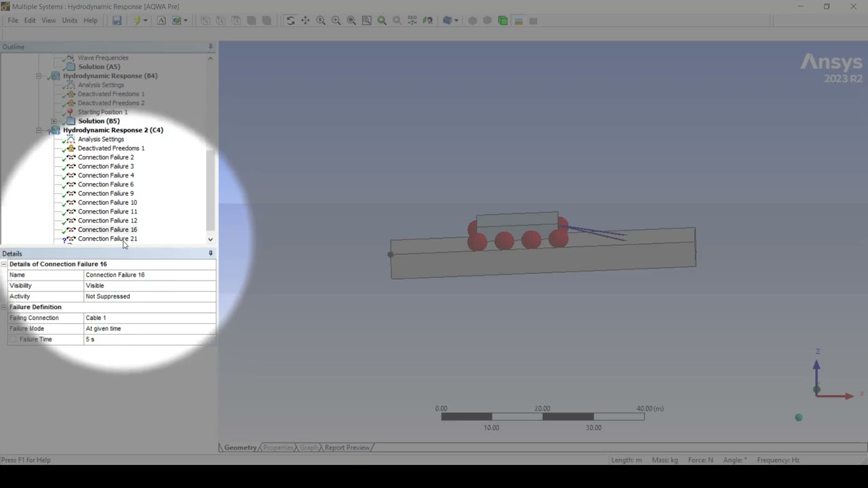Screen dimensions: 868x488
Task: Click the Failure Time value '5 s'
Action: tap(149, 339)
